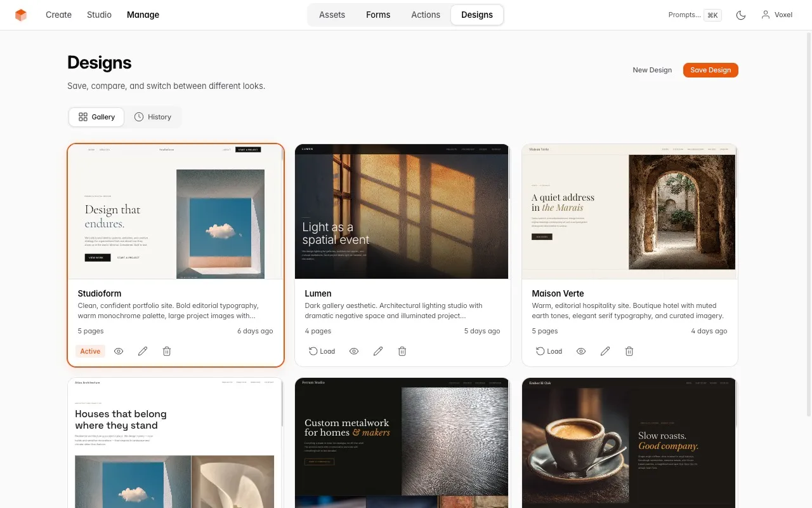Image resolution: width=812 pixels, height=508 pixels.
Task: Click New Design
Action: coord(652,70)
